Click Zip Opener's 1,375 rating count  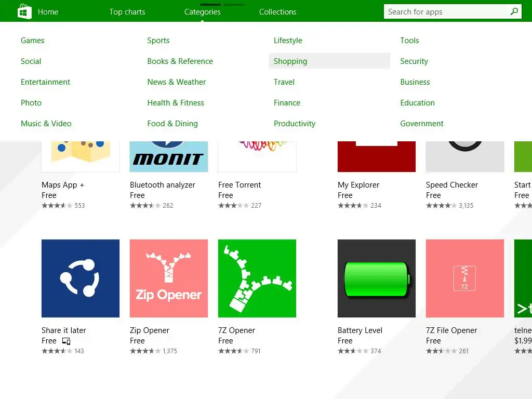(170, 351)
